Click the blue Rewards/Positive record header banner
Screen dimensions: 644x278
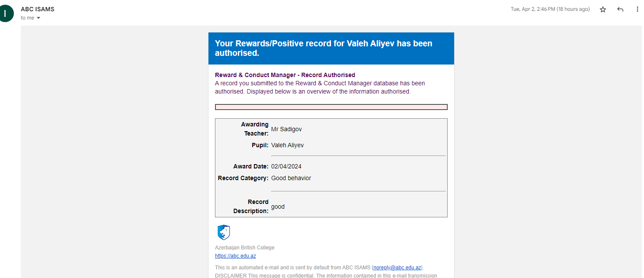tap(331, 48)
